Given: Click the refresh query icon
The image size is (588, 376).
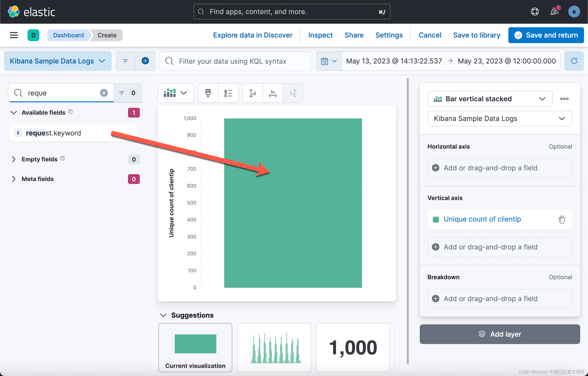Looking at the screenshot, I should [574, 61].
